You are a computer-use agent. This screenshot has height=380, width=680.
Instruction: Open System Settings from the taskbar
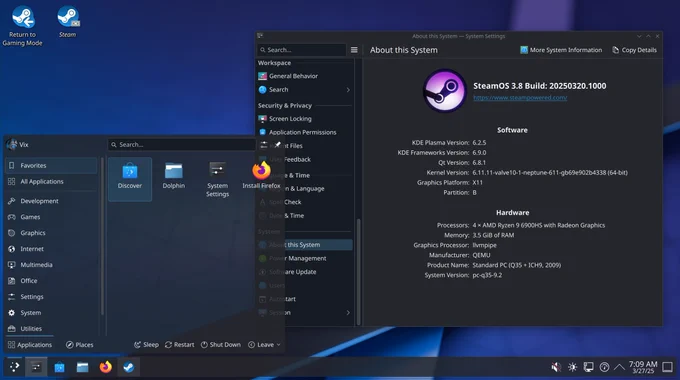[36, 367]
